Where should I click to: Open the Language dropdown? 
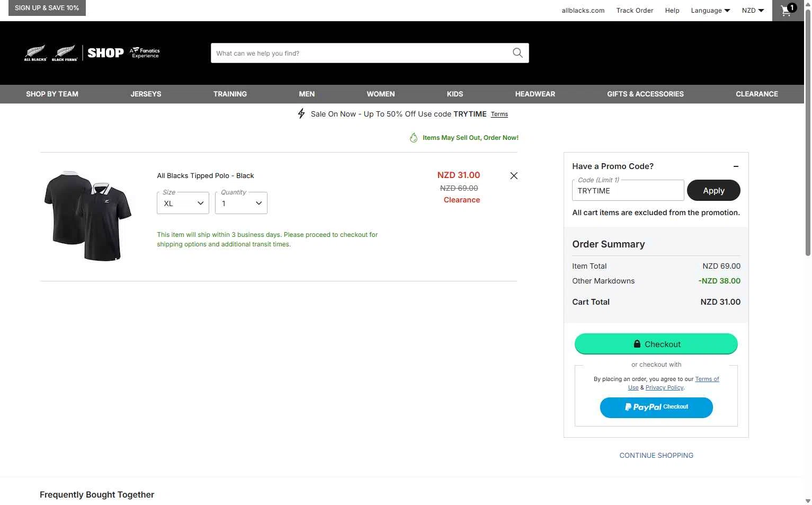pyautogui.click(x=710, y=10)
